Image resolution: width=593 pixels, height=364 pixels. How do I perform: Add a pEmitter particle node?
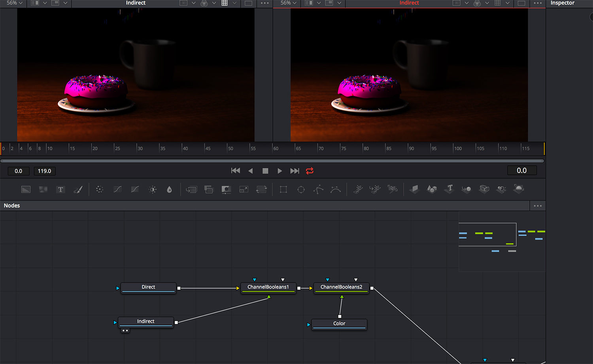(358, 190)
